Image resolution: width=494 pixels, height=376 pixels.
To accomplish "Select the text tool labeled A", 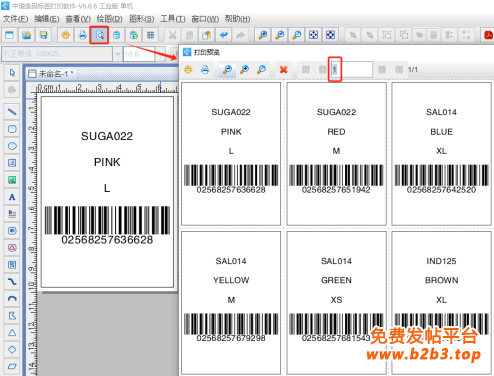I will click(x=12, y=197).
